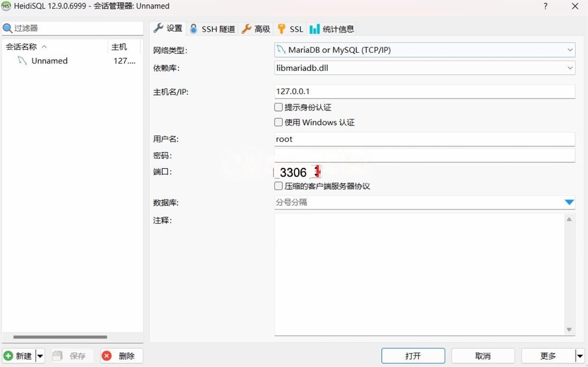Click the session list horizontal scrollbar
The image size is (588, 367).
pos(60,337)
